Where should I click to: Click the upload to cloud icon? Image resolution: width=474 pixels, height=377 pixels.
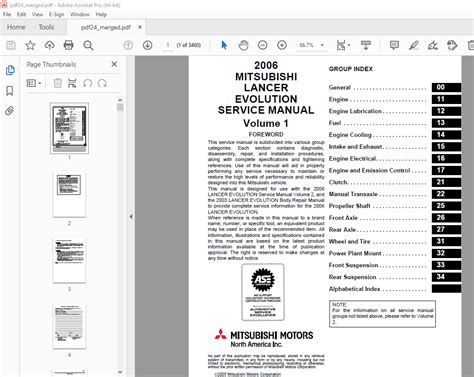(49, 45)
